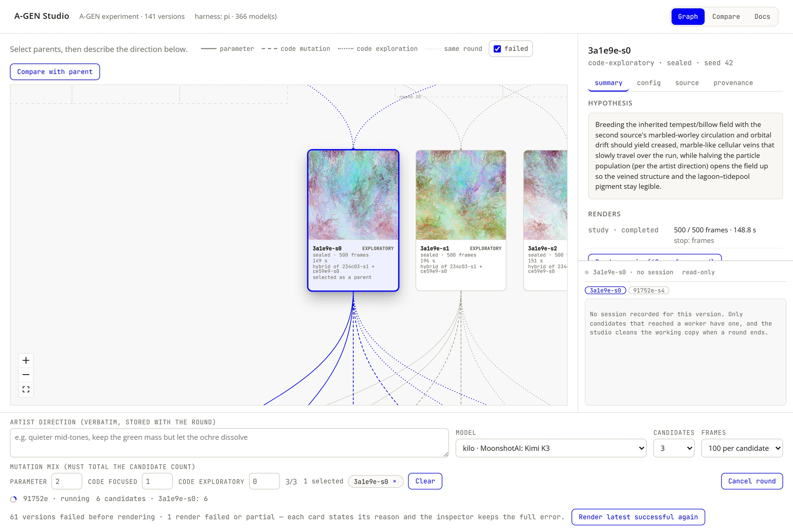This screenshot has height=532, width=793.
Task: Select the config tab
Action: point(649,83)
